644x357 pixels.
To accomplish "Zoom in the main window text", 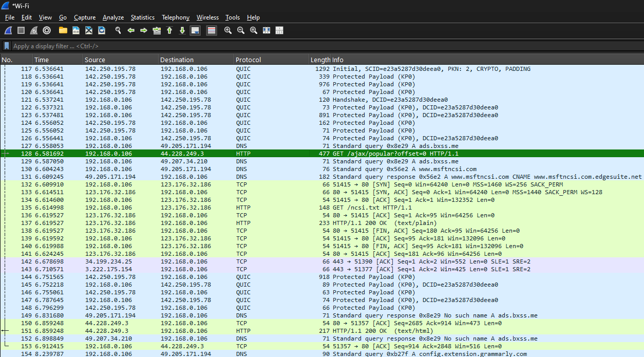I will (x=228, y=31).
